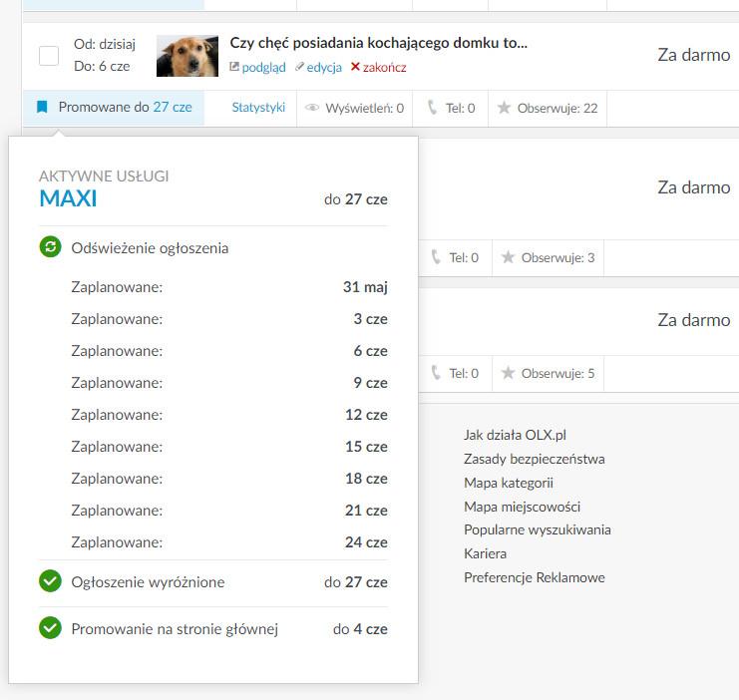Viewport: 739px width, 700px height.
Task: Click the checkmark beside Promowanie na stronie głównej
Action: (50, 629)
